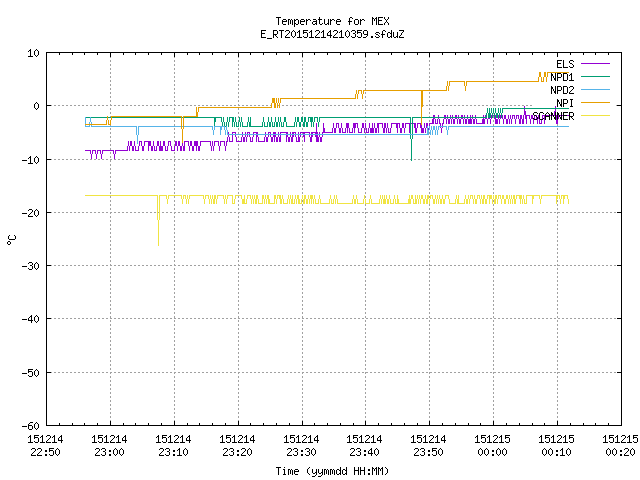Click the orange NPI legend line sample
640x480 pixels.
(595, 103)
